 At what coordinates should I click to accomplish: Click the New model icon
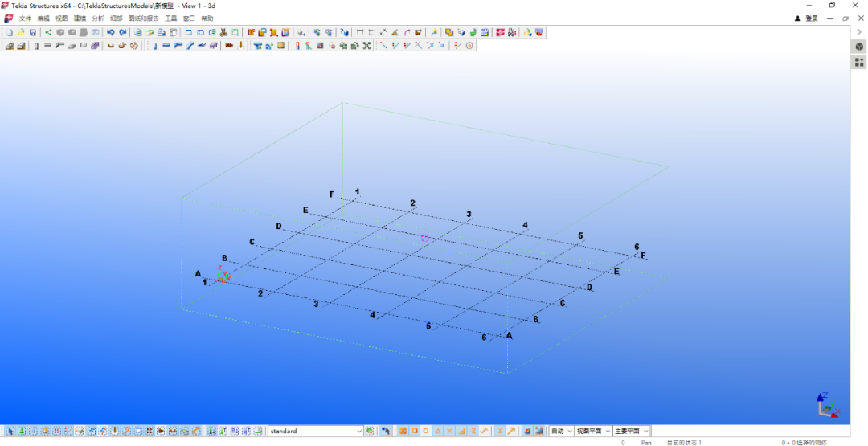coord(10,33)
